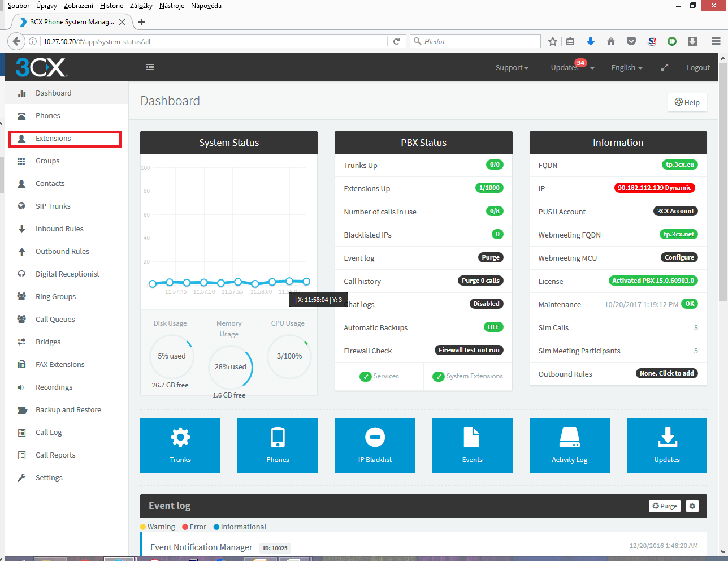
Task: Expand the Support dropdown menu
Action: click(x=512, y=68)
